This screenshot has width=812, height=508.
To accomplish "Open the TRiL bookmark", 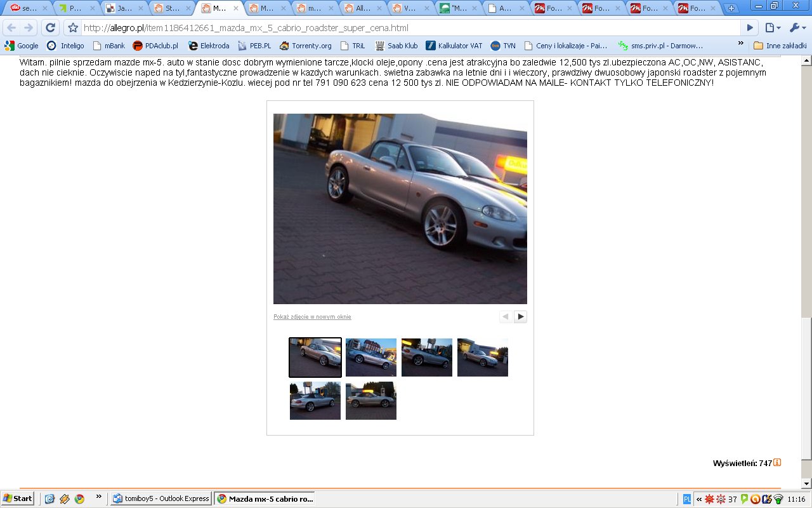I will click(x=353, y=46).
